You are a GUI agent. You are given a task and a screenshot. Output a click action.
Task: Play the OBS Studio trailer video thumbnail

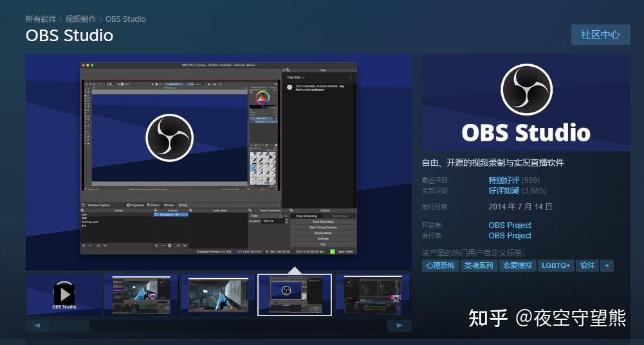[64, 294]
